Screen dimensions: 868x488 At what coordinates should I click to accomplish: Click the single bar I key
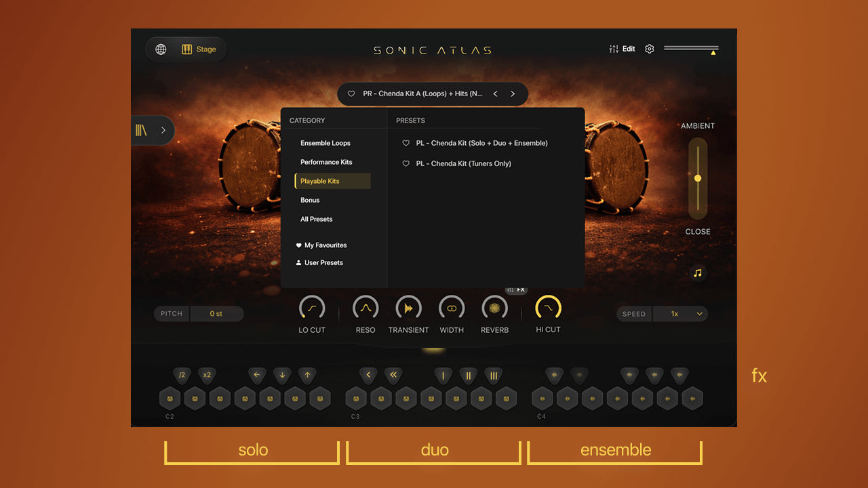point(443,375)
